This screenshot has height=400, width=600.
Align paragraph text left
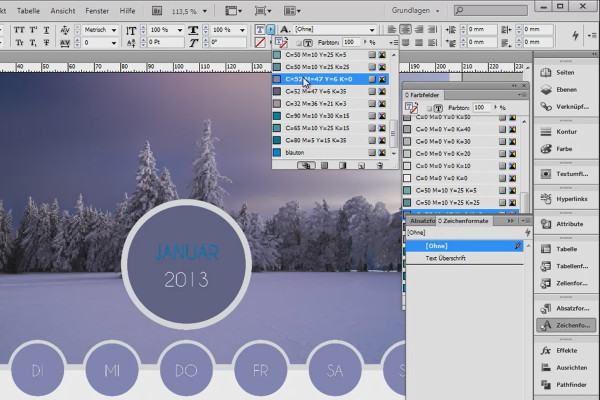coord(392,29)
